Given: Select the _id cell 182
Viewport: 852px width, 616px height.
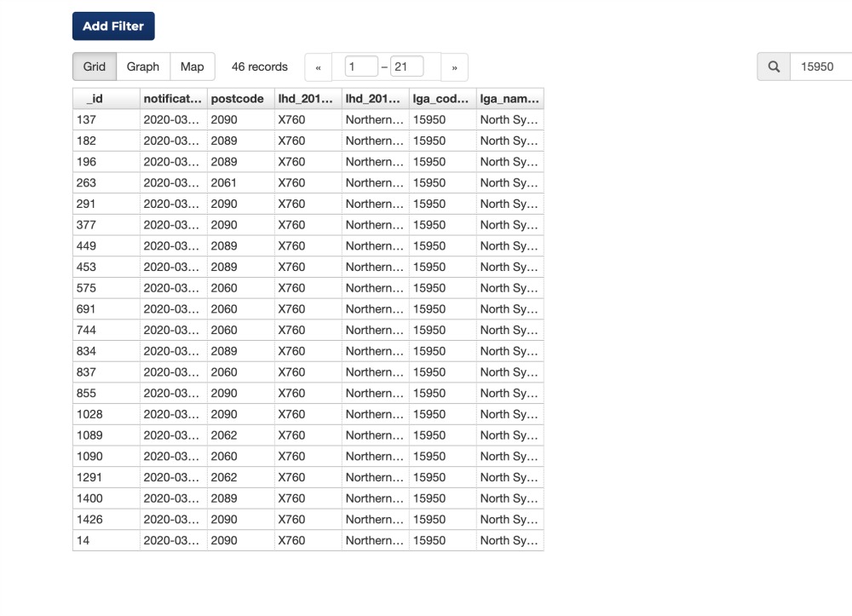Looking at the screenshot, I should (x=106, y=141).
